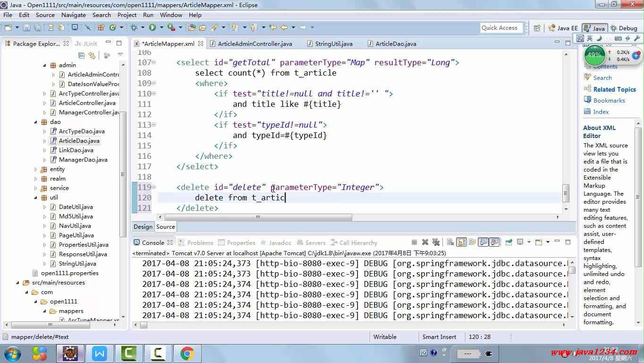Toggle show console on standard error change
Screen dimensions: 644x363
click(x=494, y=242)
